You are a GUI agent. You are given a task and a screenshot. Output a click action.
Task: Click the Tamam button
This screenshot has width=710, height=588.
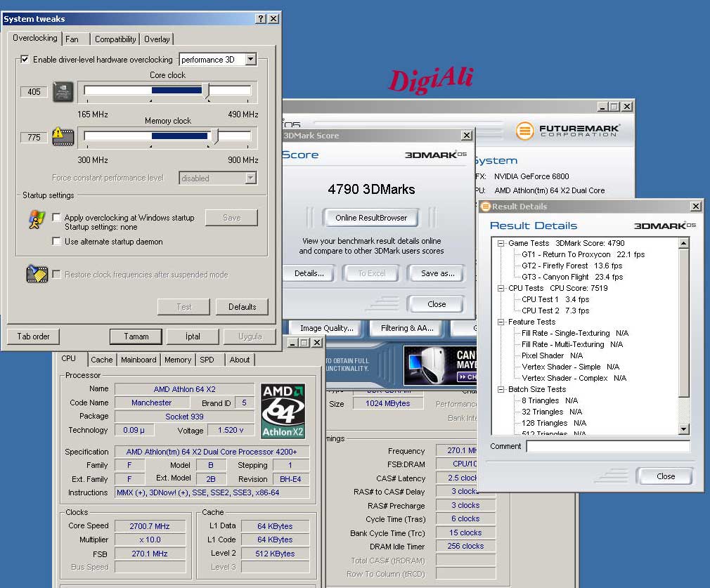click(x=136, y=337)
